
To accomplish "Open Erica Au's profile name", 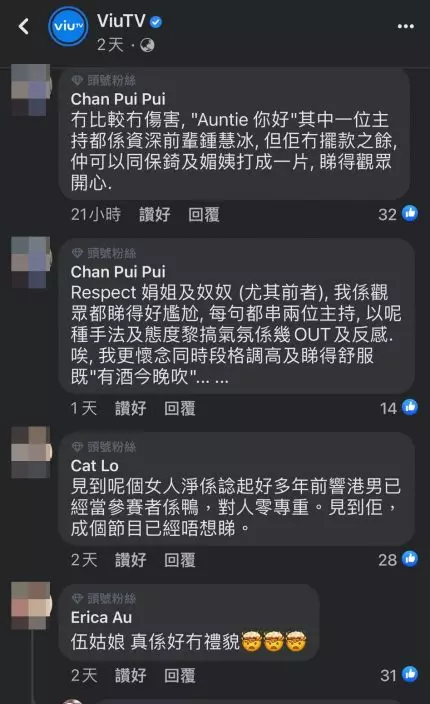I will click(x=101, y=617).
